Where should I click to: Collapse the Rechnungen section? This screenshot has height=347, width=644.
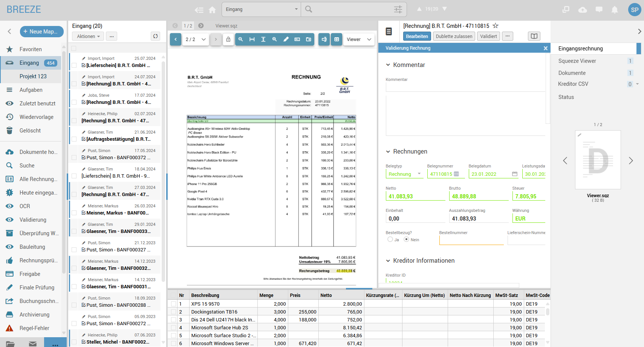pyautogui.click(x=388, y=151)
